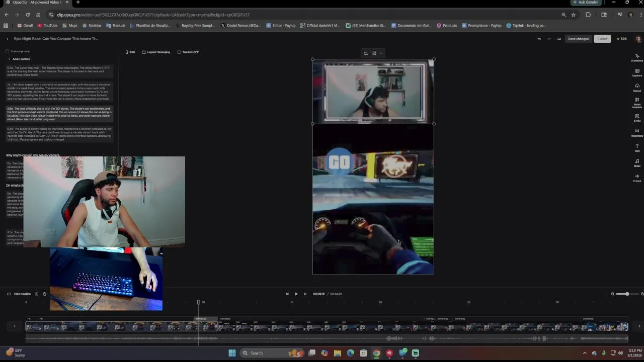Click Save changes button

(x=578, y=39)
